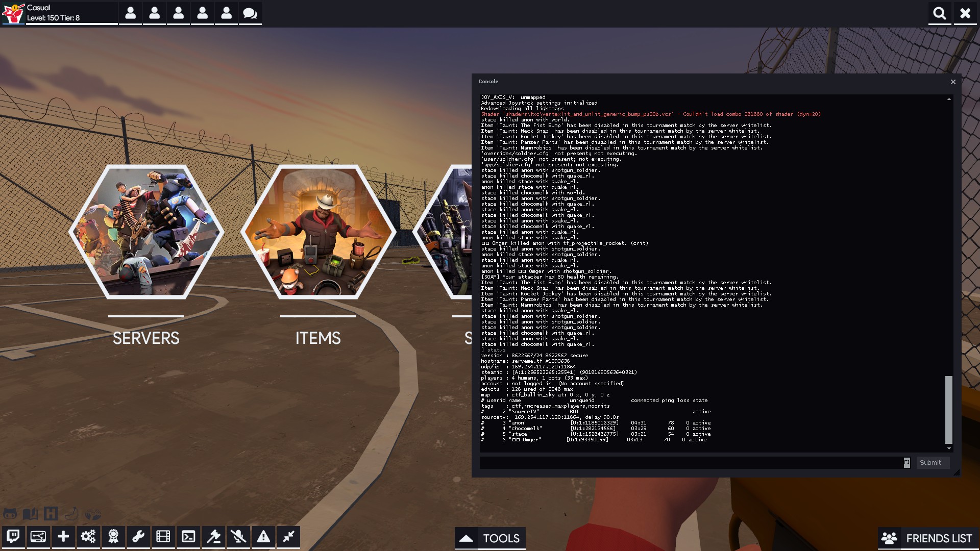Open the open-book icon
Viewport: 980px width, 551px height.
[30, 514]
